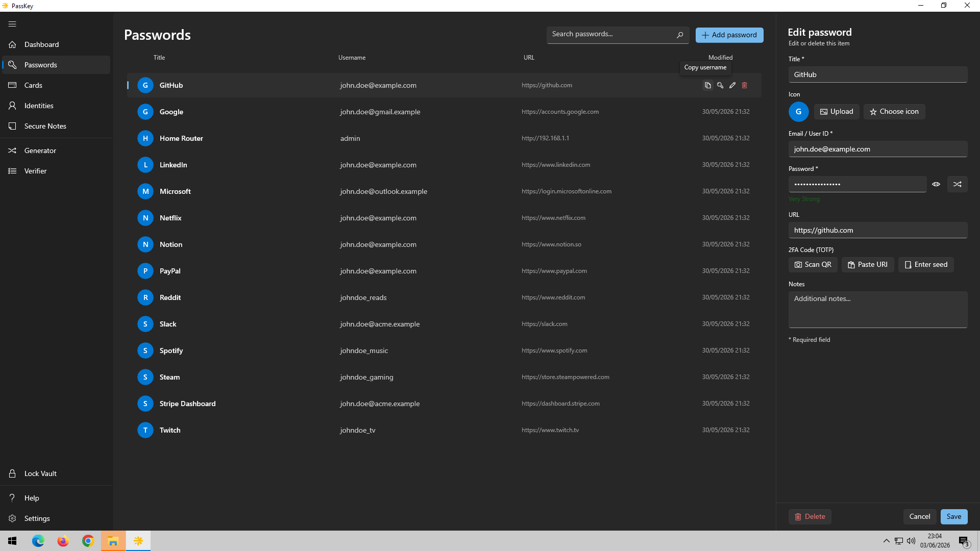
Task: Sort by the Title column header
Action: (x=159, y=58)
